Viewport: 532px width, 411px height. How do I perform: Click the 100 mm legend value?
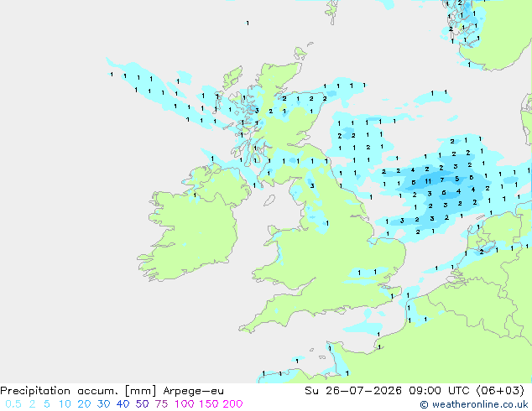185,404
